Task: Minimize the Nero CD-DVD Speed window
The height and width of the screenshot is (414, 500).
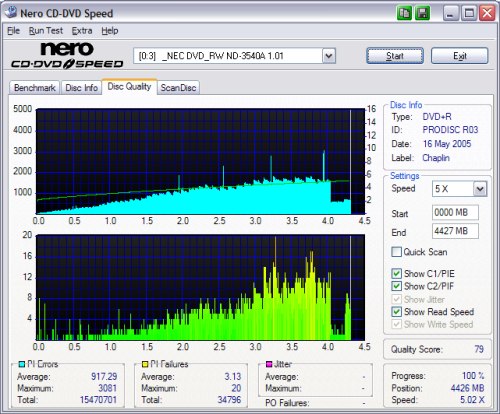Action: 450,13
